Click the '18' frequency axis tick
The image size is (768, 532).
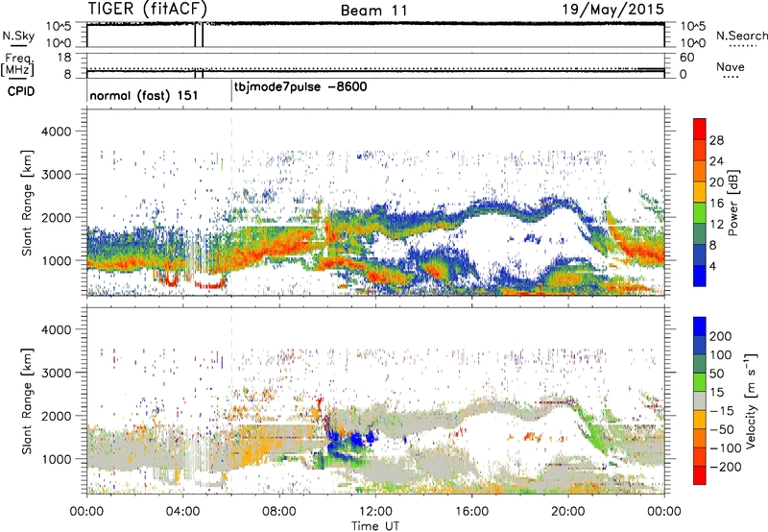64,58
